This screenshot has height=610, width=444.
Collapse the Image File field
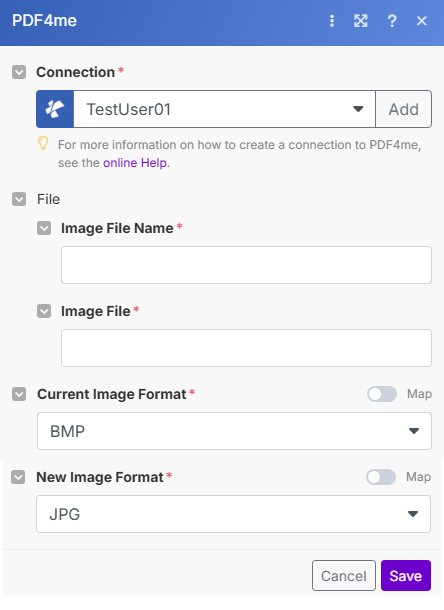[44, 311]
